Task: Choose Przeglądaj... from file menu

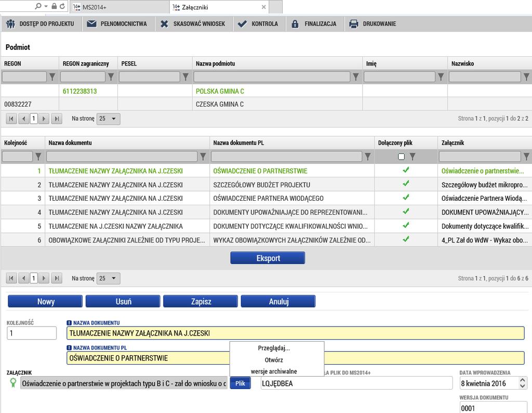Action: point(274,348)
